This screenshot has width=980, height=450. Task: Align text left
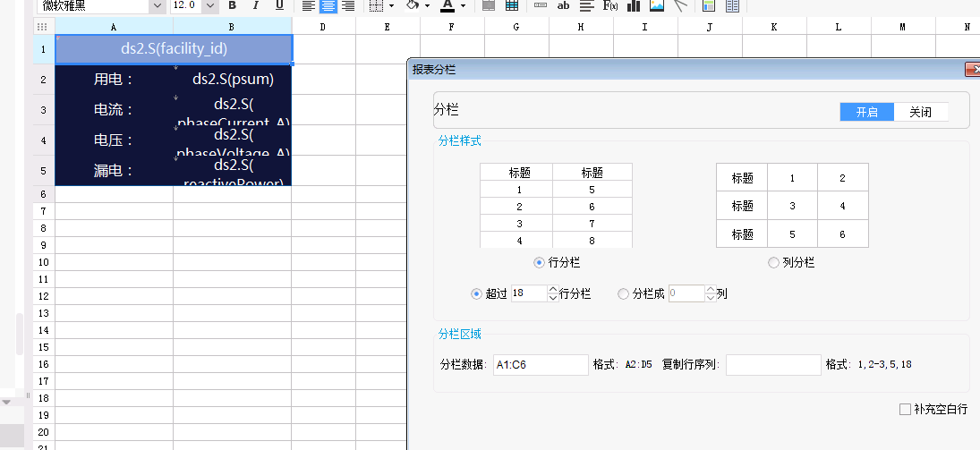(x=309, y=5)
